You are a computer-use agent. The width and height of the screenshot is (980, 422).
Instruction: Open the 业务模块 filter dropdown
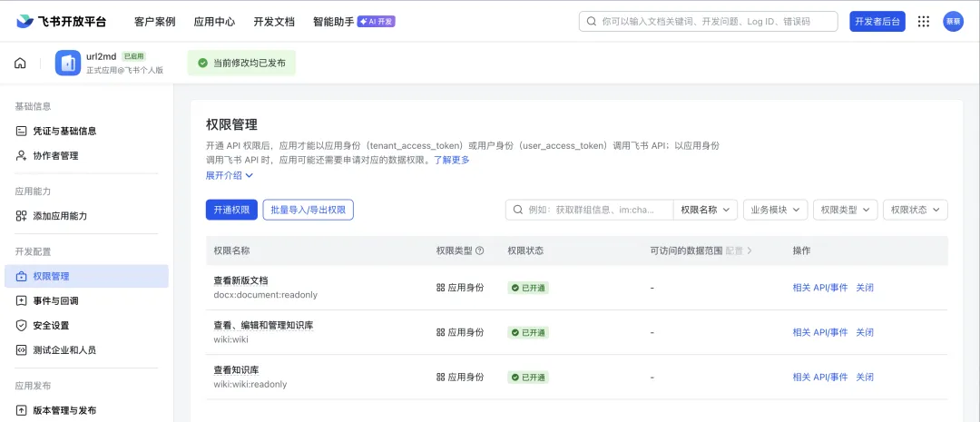click(775, 210)
